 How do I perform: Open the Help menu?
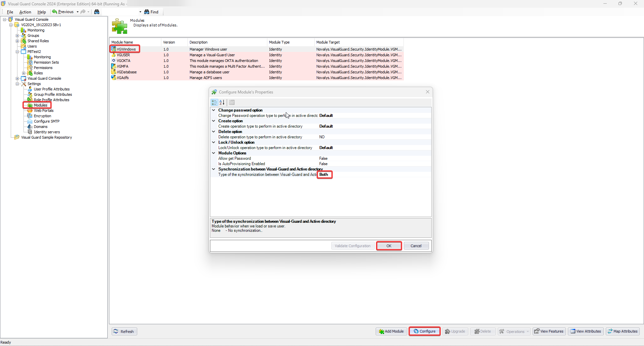[x=41, y=12]
